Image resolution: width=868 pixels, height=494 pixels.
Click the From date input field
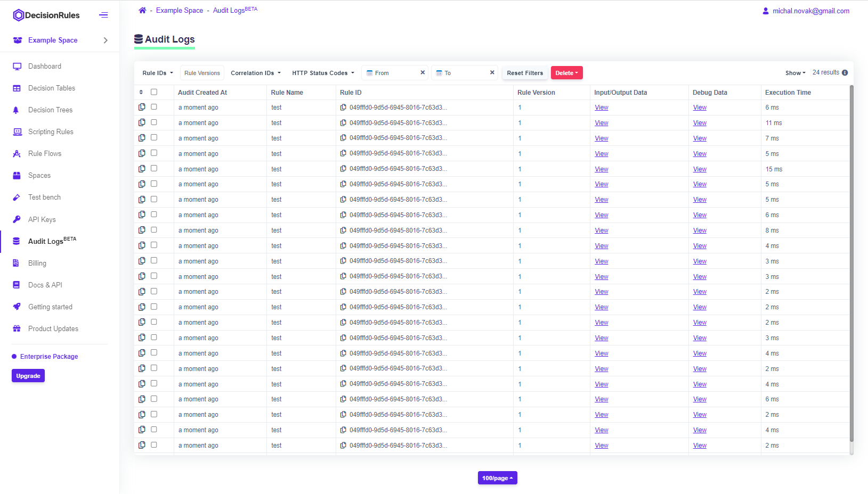point(394,73)
